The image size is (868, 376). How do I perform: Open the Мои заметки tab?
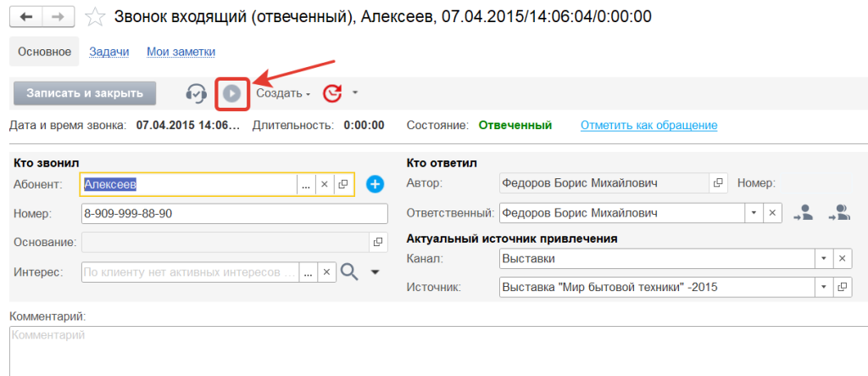[x=181, y=52]
